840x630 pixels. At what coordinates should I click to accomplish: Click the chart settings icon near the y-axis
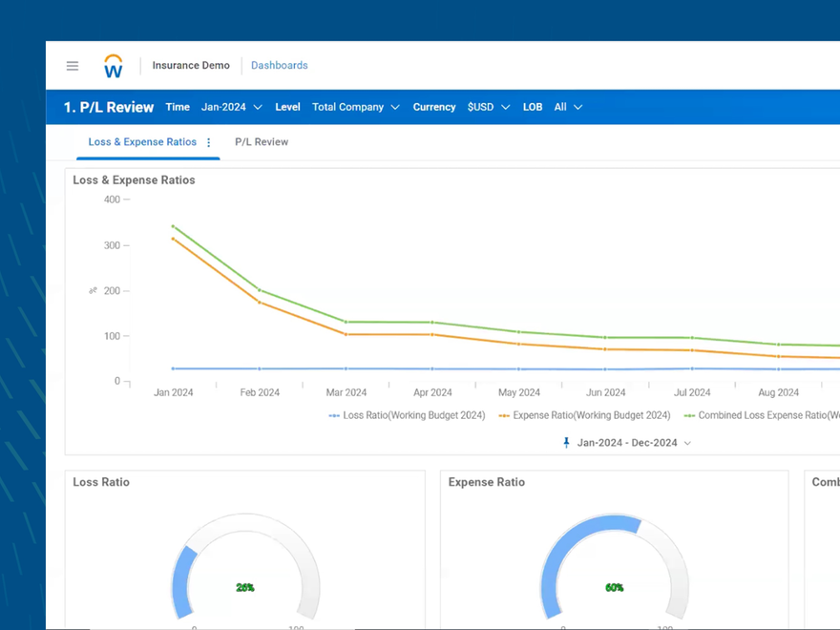coord(92,290)
